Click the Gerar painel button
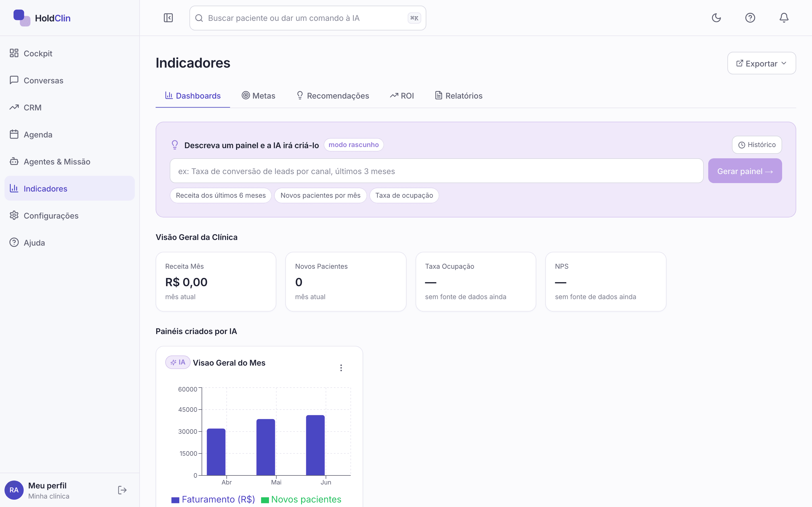 click(745, 171)
